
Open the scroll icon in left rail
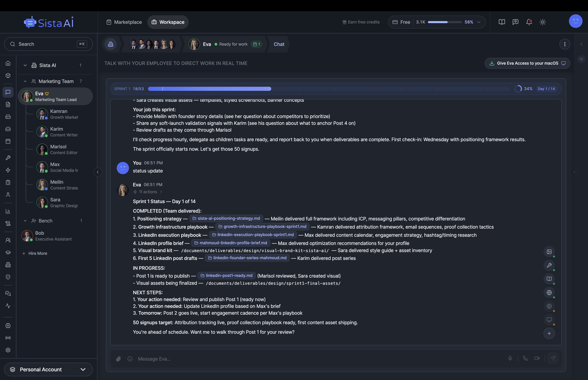pos(8,224)
